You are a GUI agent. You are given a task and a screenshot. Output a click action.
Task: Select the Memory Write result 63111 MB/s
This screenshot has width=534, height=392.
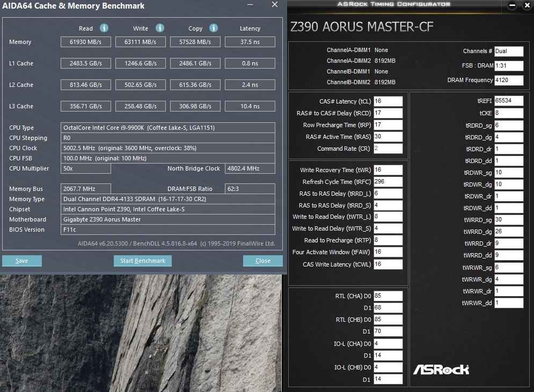[x=140, y=42]
